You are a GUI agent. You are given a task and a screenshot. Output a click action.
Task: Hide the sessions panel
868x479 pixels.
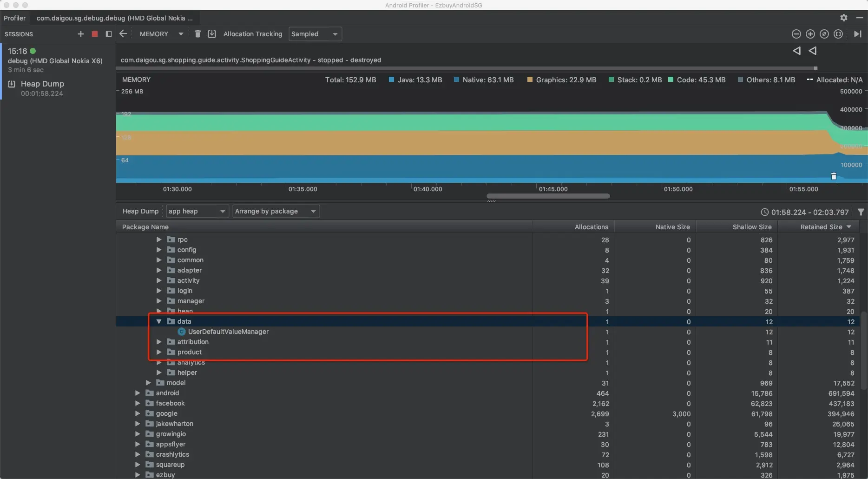tap(109, 34)
